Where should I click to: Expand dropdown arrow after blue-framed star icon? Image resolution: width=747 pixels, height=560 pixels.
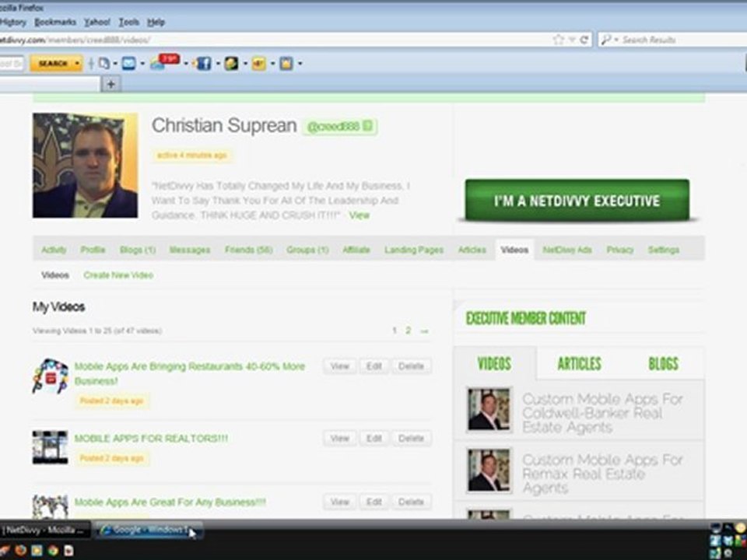click(300, 63)
